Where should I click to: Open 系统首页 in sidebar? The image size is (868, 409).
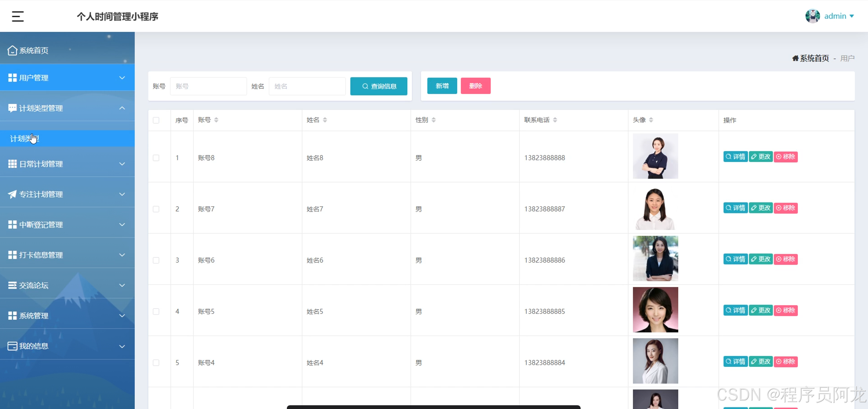click(x=34, y=51)
